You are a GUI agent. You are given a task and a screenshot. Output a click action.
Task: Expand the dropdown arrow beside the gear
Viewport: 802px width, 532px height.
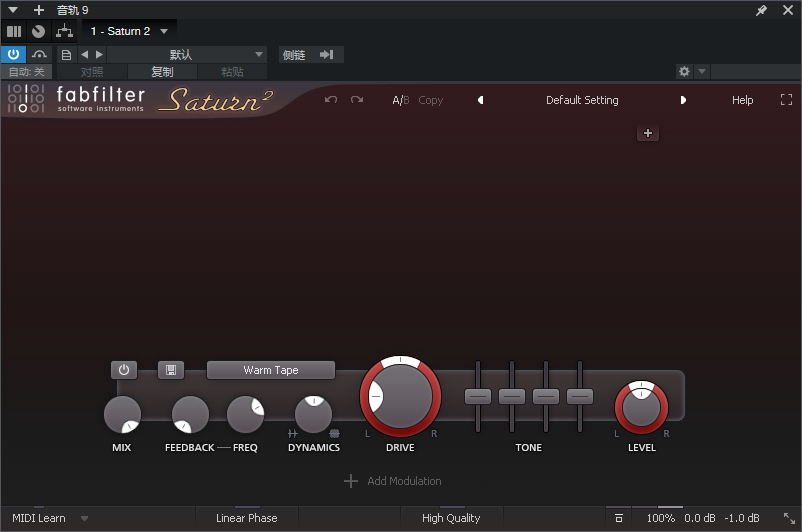(702, 72)
